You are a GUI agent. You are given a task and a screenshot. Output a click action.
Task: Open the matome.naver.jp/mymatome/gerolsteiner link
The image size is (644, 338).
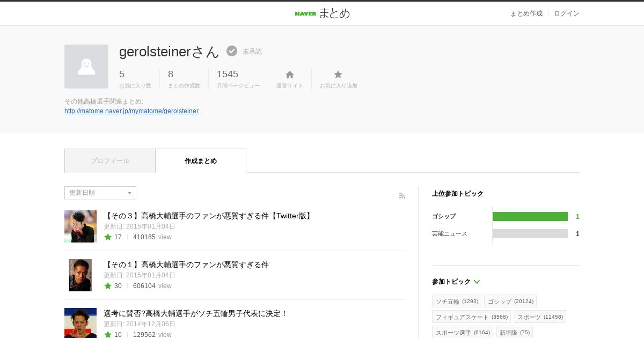click(131, 111)
